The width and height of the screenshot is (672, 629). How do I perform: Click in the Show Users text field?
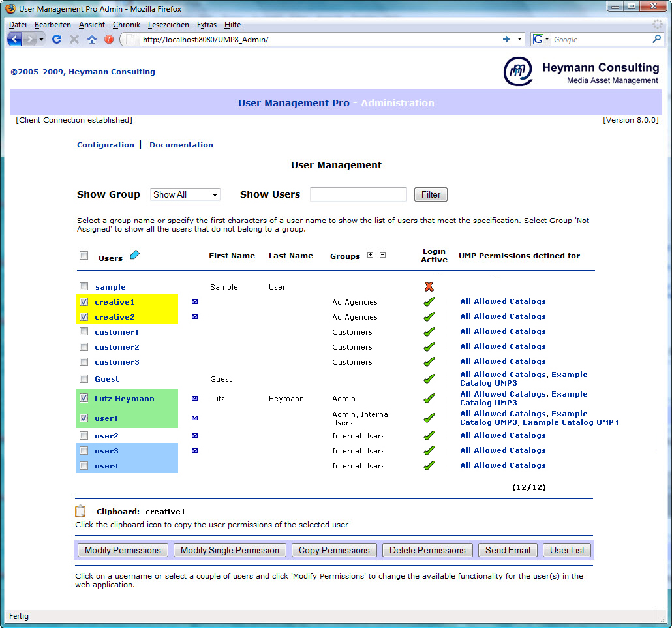click(x=358, y=194)
